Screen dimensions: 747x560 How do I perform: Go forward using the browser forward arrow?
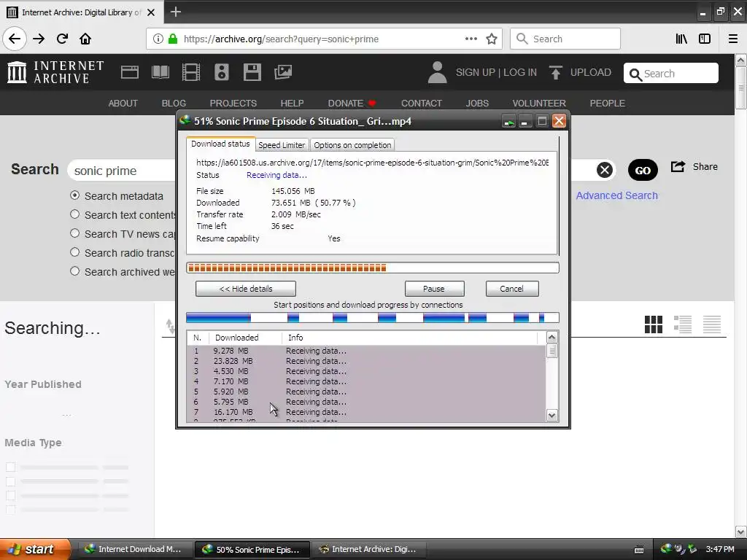point(39,39)
